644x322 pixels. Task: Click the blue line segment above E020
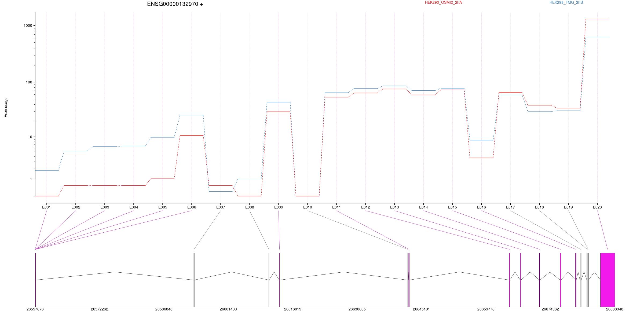pos(597,37)
